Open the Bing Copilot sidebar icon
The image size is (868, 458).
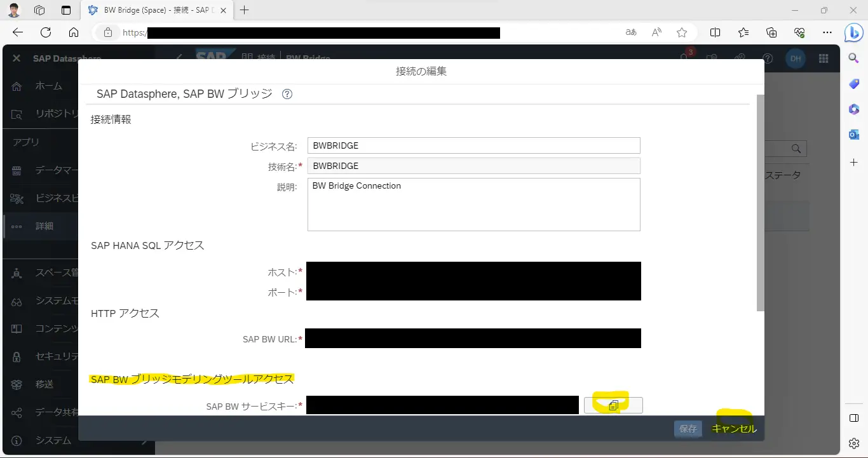853,32
